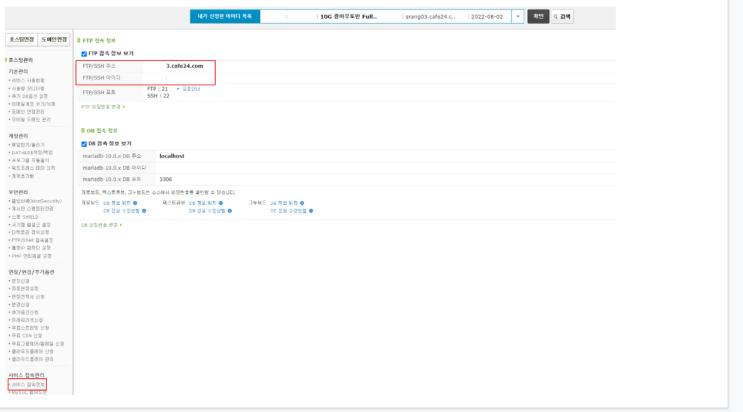
Task: Click 그누보드 DB 정보 위치 info icon
Action: (x=302, y=203)
